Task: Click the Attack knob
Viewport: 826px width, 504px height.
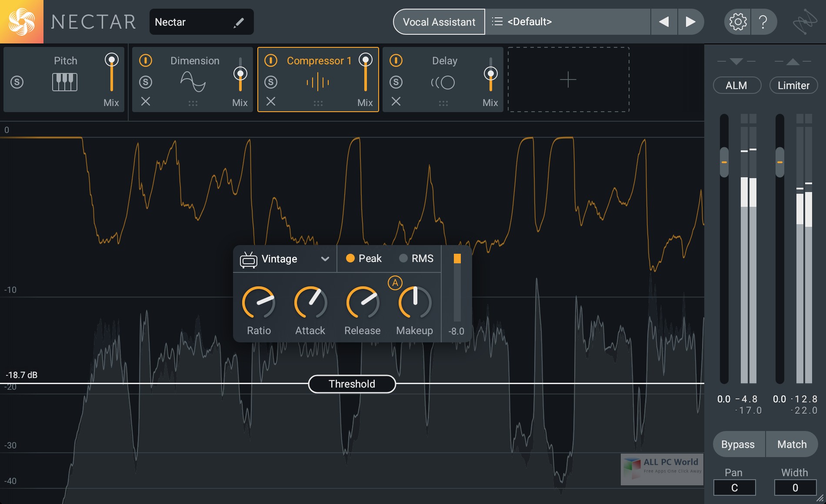Action: tap(310, 302)
